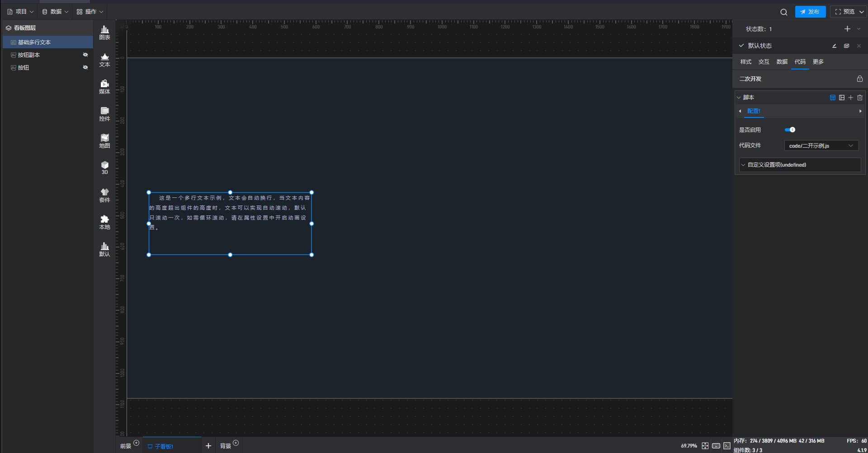Switch script view to tab layout icon

coord(833,98)
